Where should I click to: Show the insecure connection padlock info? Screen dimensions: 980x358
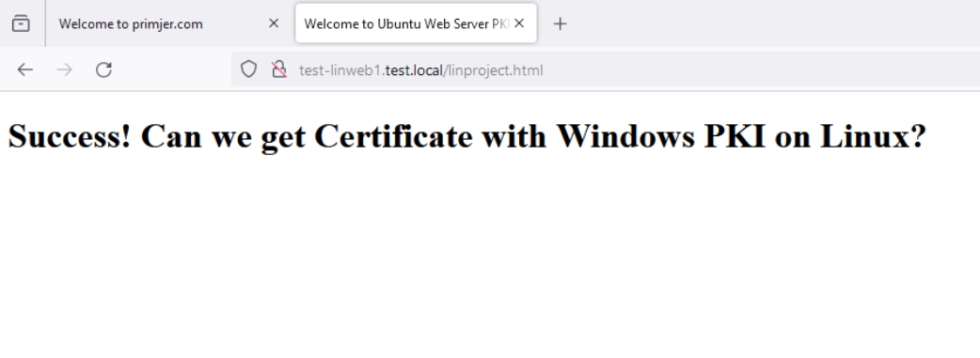point(278,70)
